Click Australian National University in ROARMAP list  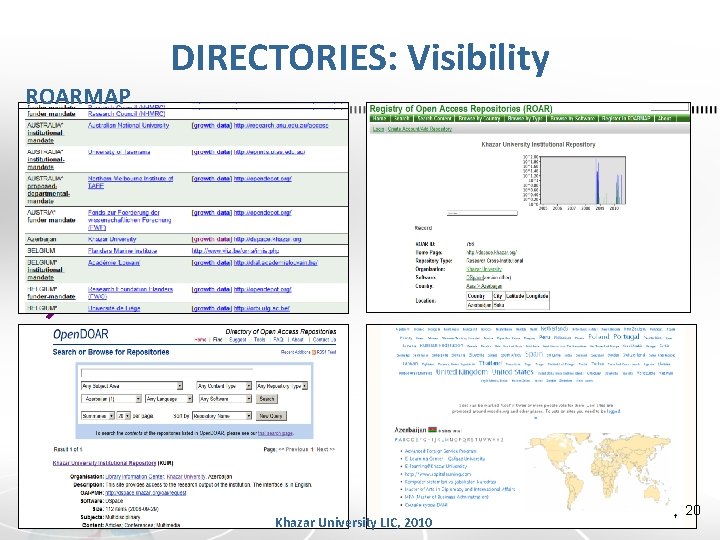(129, 125)
